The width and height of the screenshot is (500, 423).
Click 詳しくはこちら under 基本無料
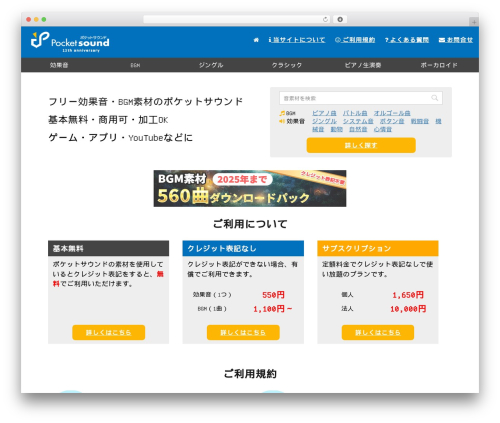(108, 333)
